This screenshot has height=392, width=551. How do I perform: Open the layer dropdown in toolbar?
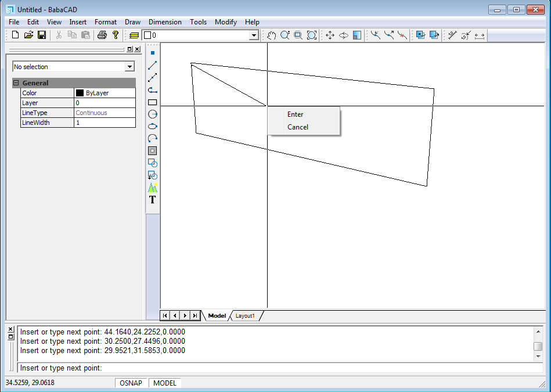tap(253, 35)
